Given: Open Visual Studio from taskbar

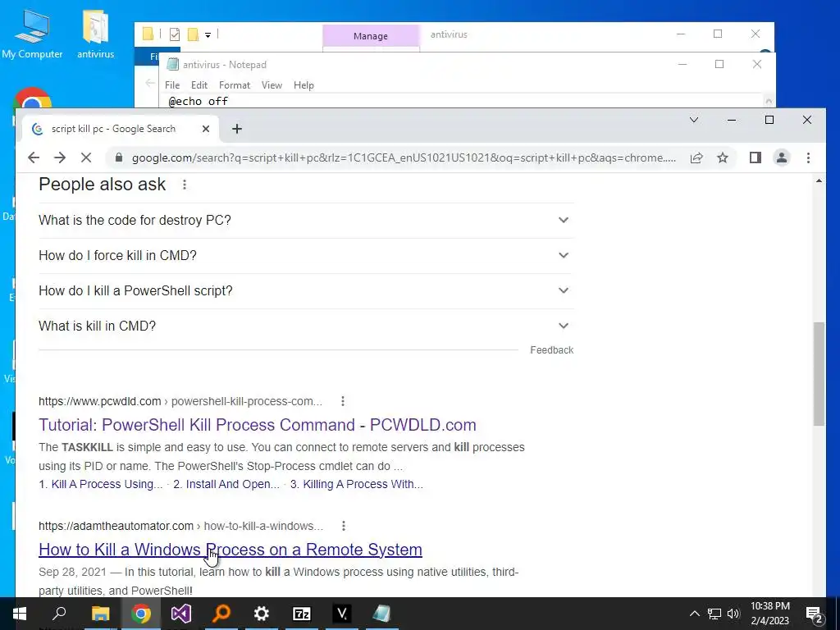Looking at the screenshot, I should click(181, 614).
